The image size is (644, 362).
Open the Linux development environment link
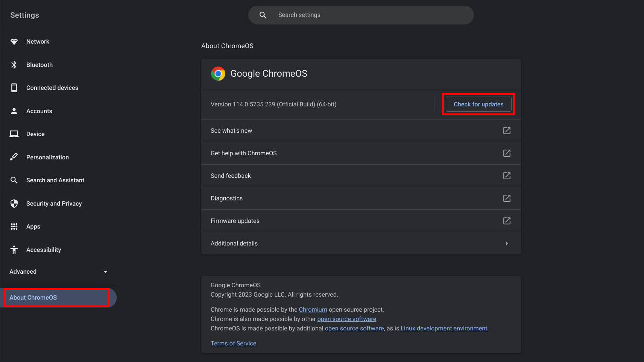444,329
